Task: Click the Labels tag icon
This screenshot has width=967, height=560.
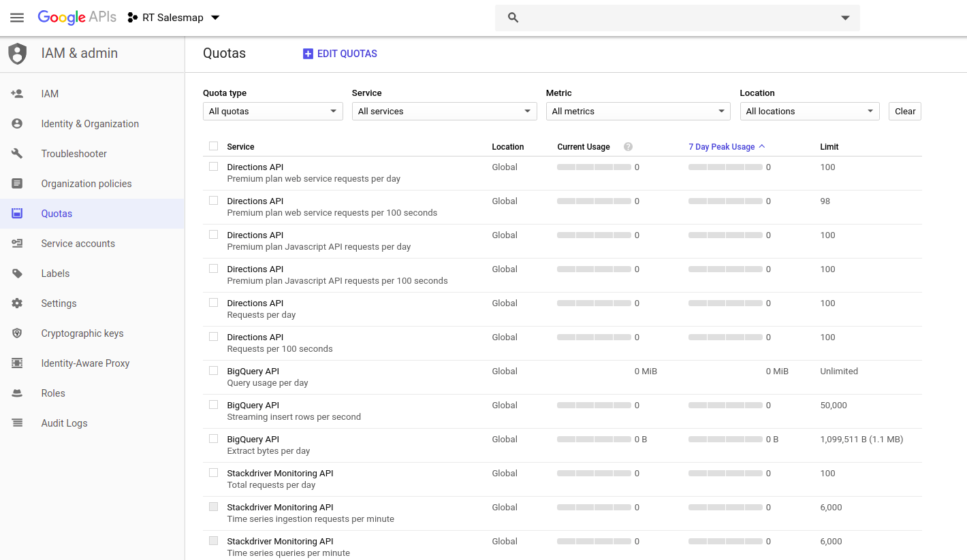Action: tap(17, 274)
